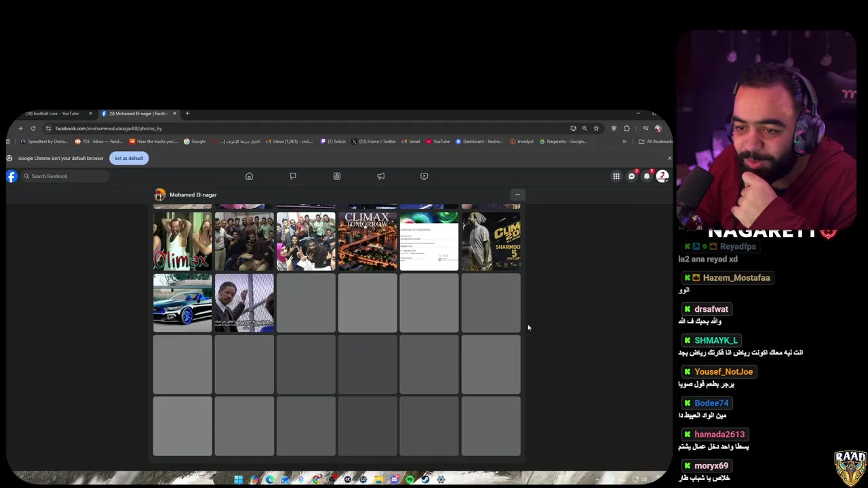Click Yousef_NotJoe username in chat
Viewport: 868px width, 488px height.
(x=724, y=371)
